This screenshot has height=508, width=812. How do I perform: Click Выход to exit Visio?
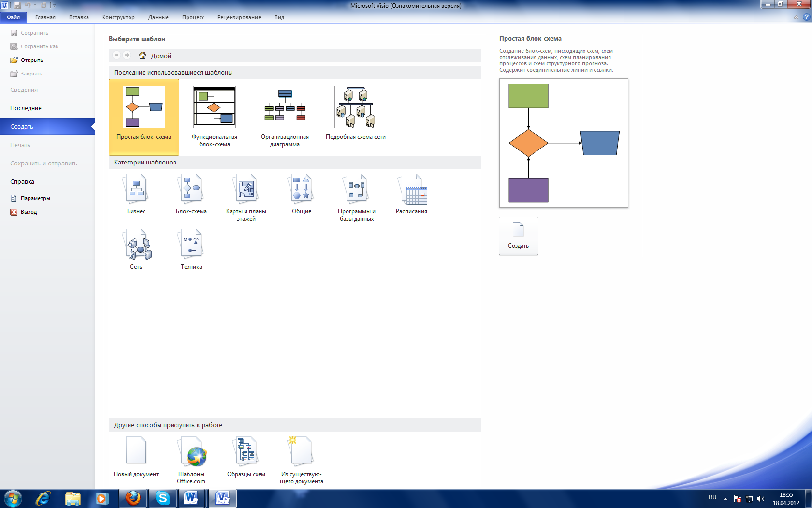tap(24, 212)
